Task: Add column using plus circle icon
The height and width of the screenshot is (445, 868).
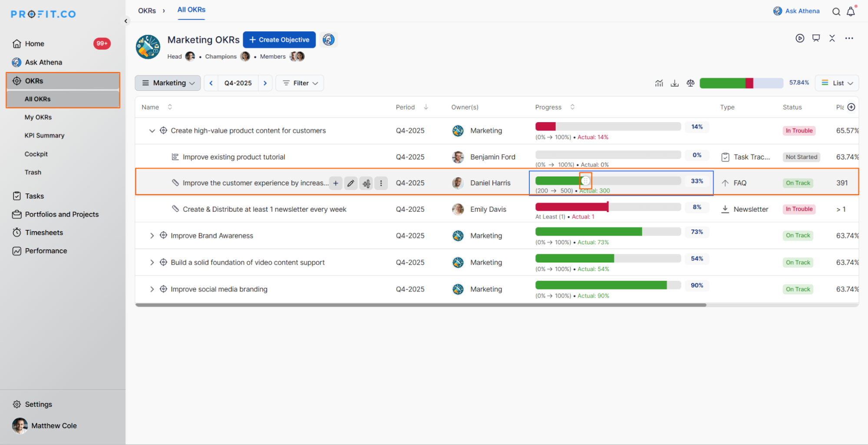Action: point(851,107)
